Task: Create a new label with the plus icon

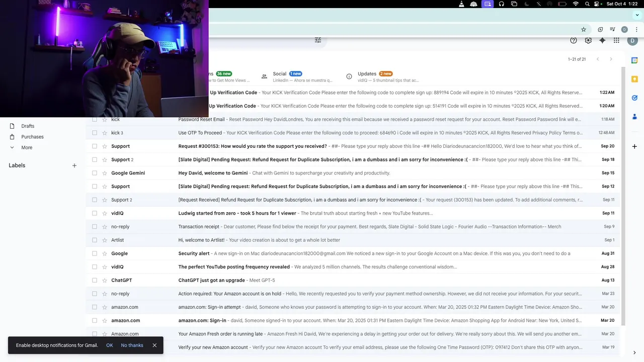Action: (x=74, y=165)
